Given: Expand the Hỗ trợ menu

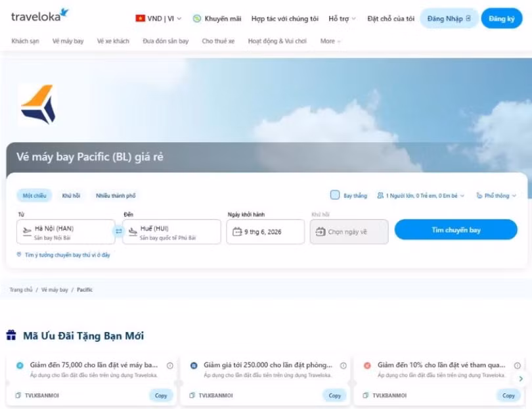Looking at the screenshot, I should click(342, 18).
